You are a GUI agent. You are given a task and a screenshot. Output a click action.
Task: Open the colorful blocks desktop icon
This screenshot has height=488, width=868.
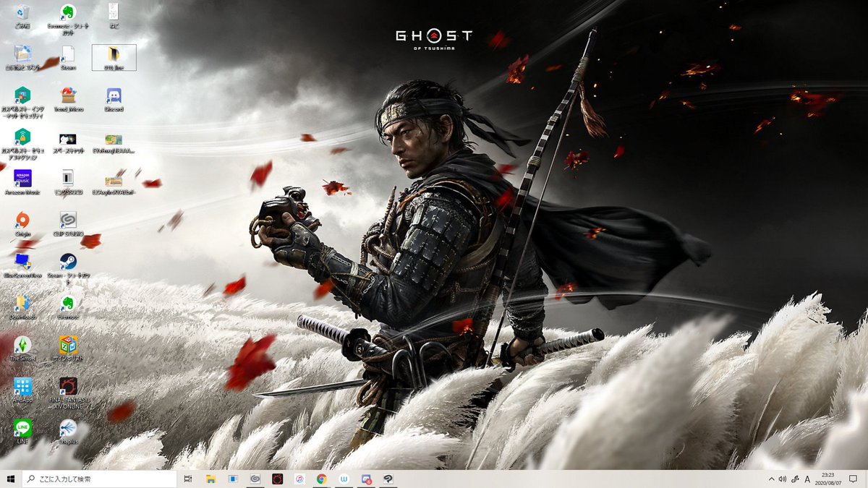pos(68,348)
